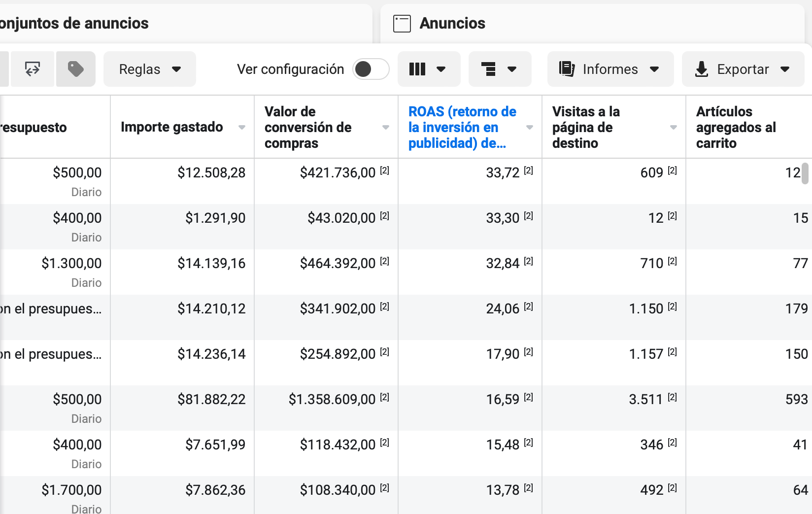Expand the Visitas a la página dropdown

(x=673, y=127)
